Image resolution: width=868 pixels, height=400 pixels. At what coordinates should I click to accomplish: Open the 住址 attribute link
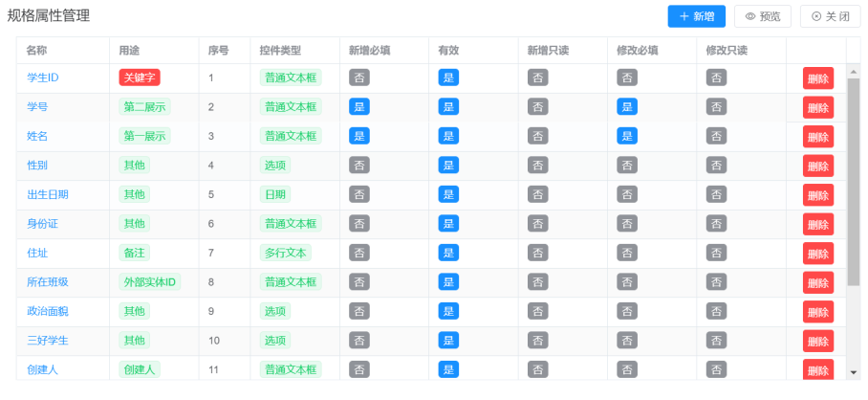pyautogui.click(x=37, y=254)
